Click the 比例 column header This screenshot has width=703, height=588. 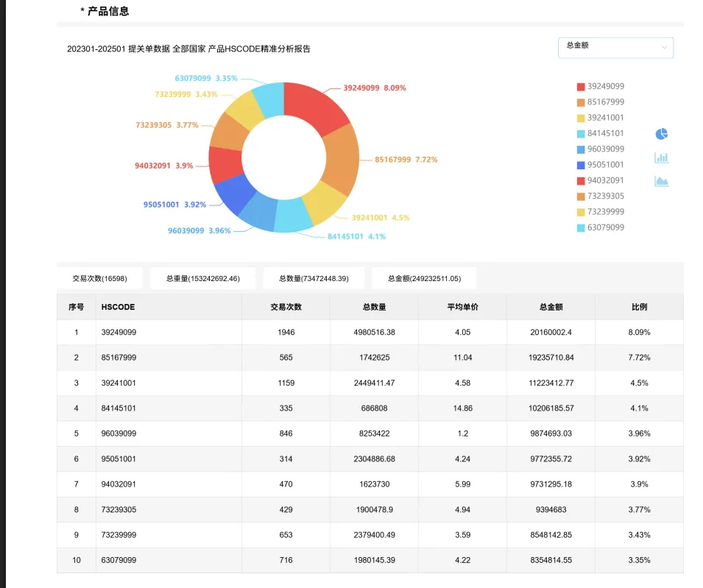[x=639, y=307]
